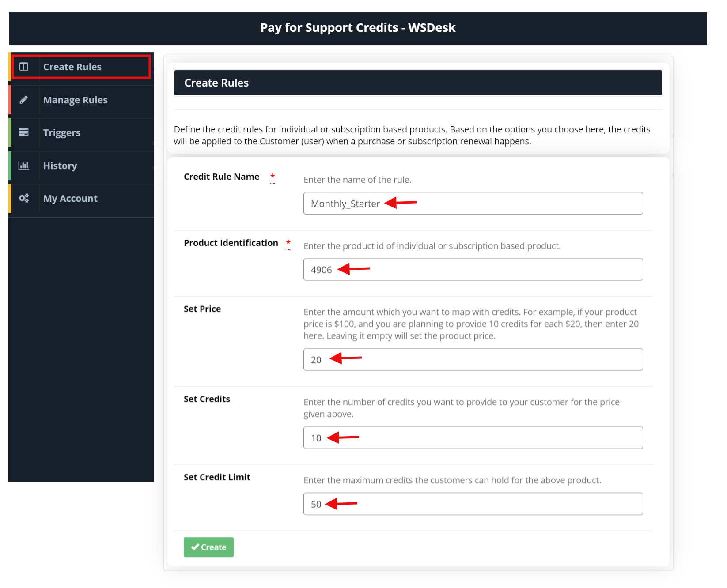The image size is (727, 588).
Task: Click the My Account gears icon
Action: click(24, 198)
